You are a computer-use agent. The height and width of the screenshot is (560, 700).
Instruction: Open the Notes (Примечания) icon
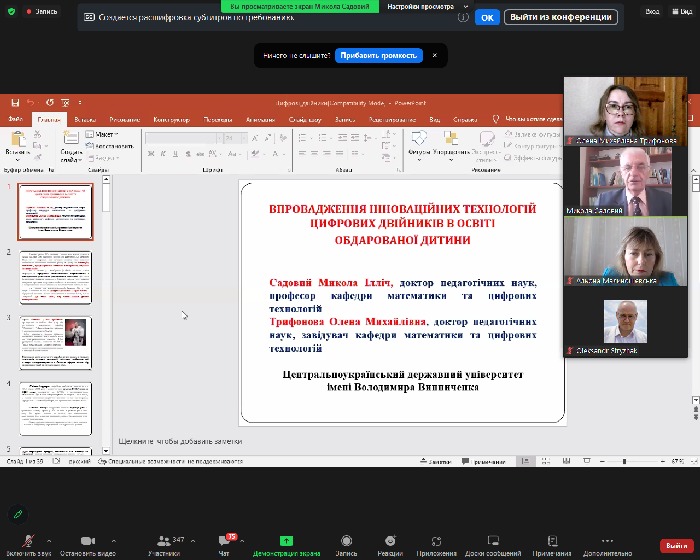point(552,541)
